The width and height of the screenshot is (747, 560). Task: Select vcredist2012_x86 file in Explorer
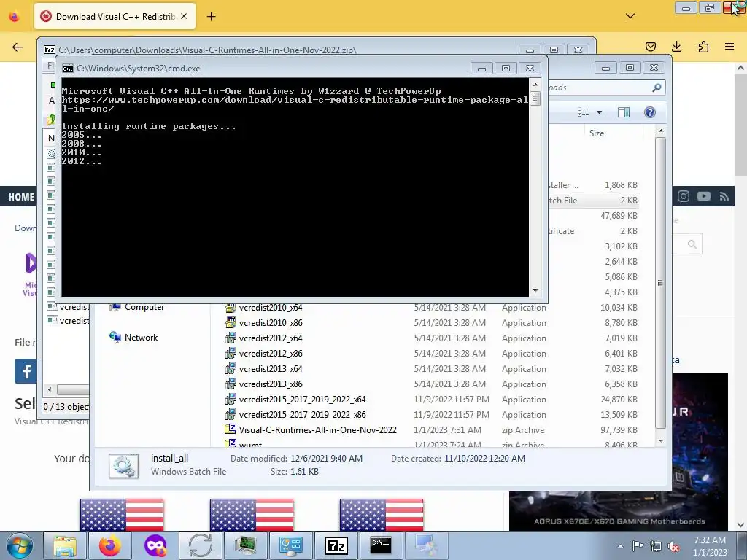point(271,354)
